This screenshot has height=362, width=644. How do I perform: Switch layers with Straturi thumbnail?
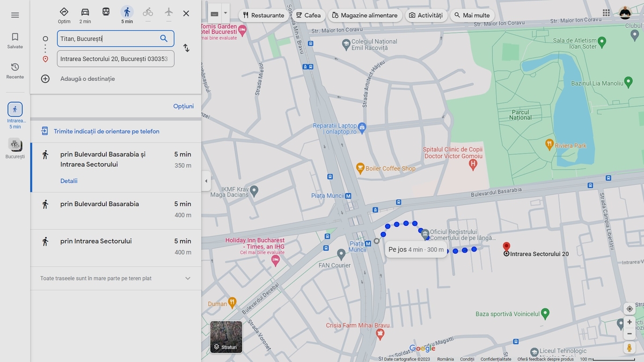click(226, 337)
